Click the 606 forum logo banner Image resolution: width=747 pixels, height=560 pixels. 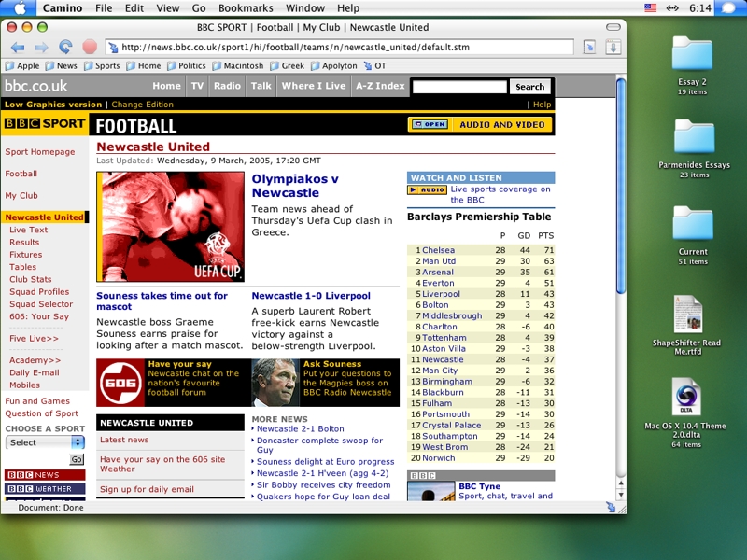tap(120, 383)
